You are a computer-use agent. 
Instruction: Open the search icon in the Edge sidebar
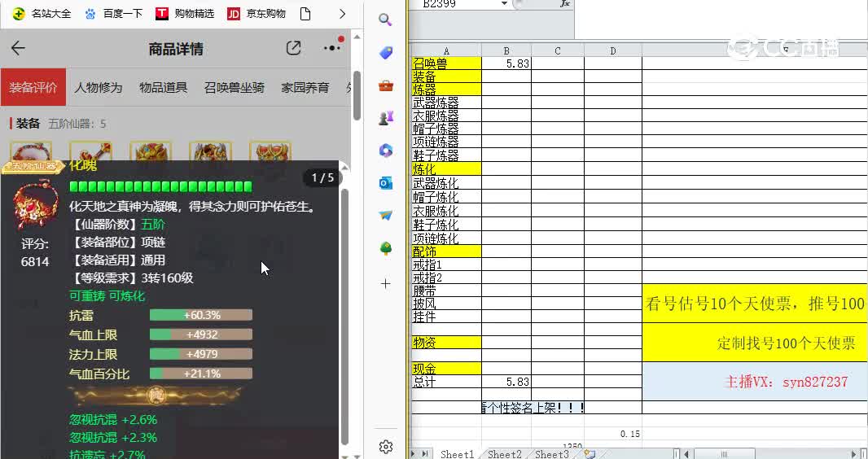tap(385, 20)
